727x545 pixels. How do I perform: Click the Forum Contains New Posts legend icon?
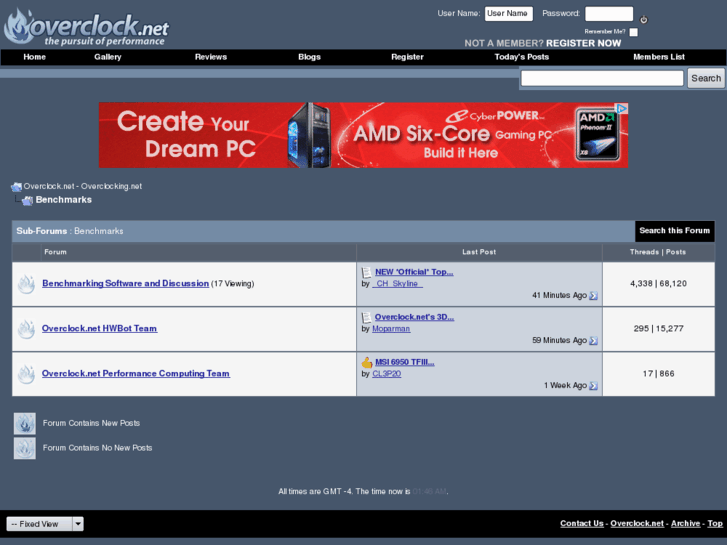tap(25, 423)
